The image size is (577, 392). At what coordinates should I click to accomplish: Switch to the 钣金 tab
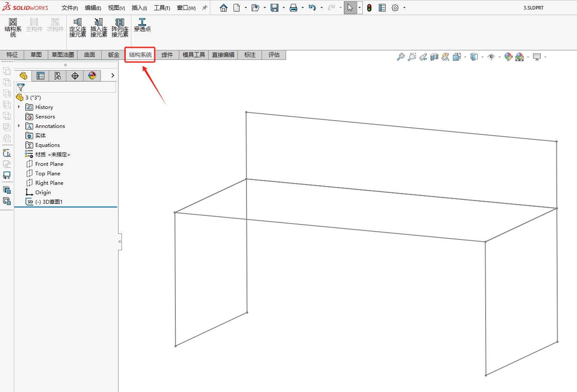pos(114,55)
